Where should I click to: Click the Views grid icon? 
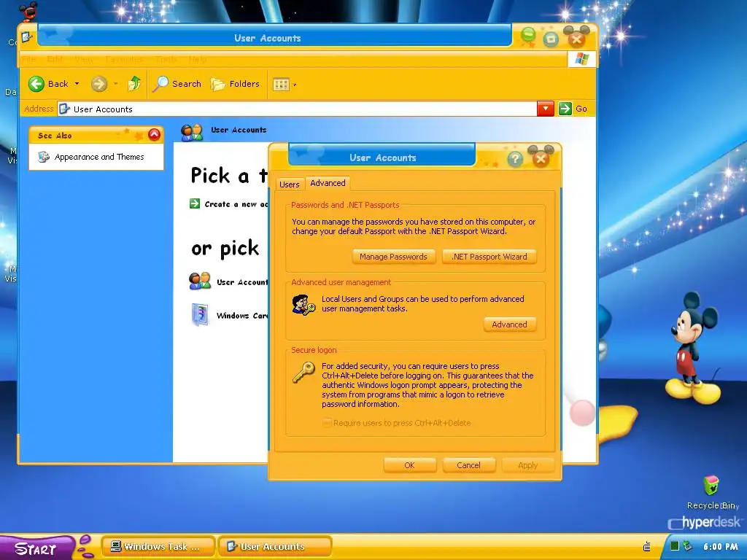(x=281, y=85)
